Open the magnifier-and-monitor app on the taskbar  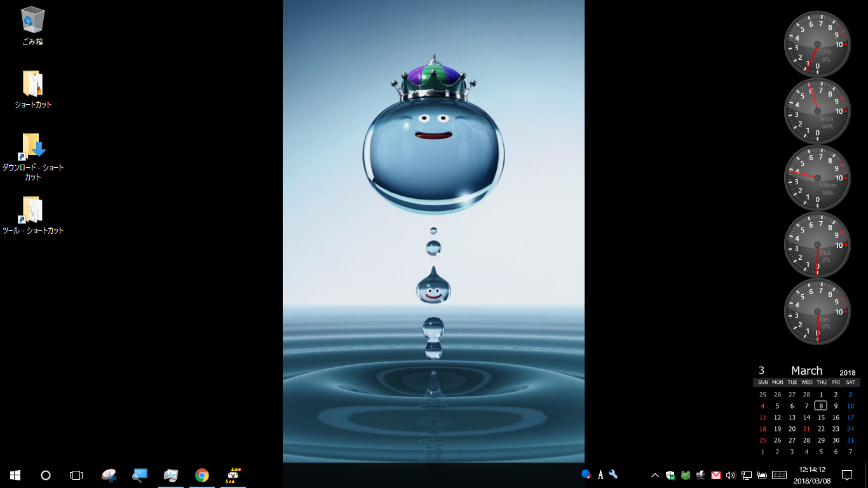tap(140, 475)
